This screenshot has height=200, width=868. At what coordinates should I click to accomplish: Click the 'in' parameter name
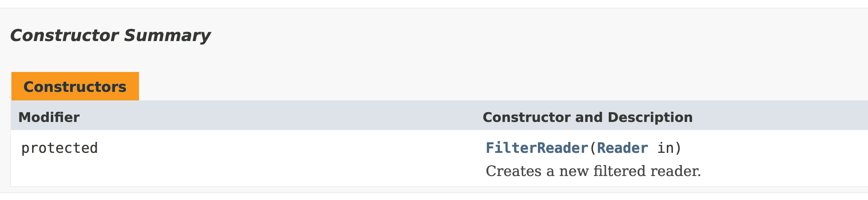[x=666, y=148]
